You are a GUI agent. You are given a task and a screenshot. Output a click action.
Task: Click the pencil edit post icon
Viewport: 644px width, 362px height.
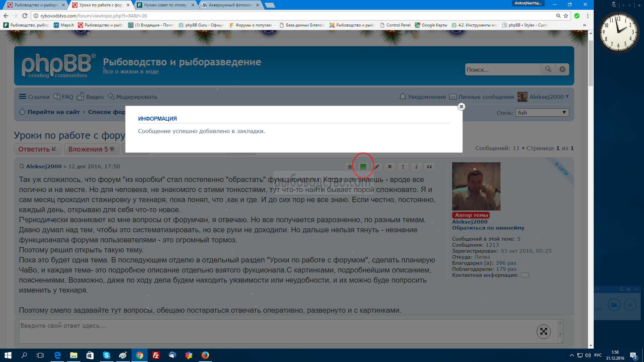377,167
